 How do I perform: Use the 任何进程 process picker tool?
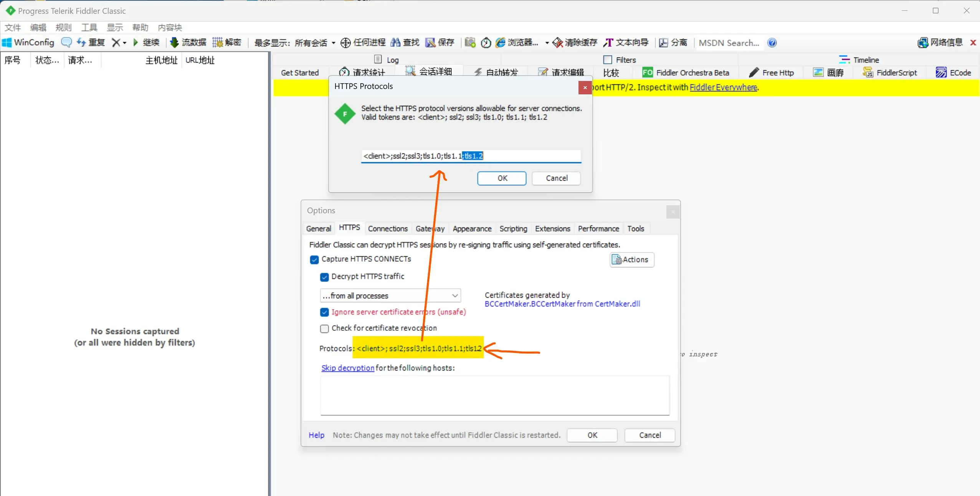click(x=363, y=42)
